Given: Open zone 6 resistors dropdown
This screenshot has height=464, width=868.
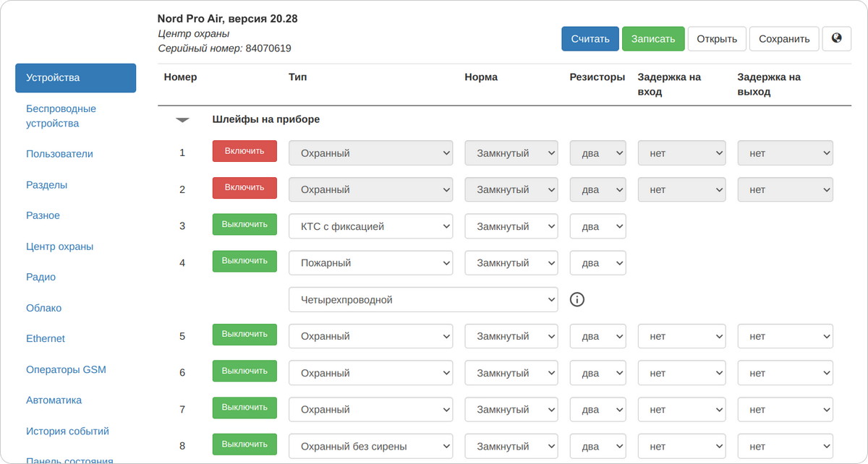Looking at the screenshot, I should pyautogui.click(x=597, y=373).
